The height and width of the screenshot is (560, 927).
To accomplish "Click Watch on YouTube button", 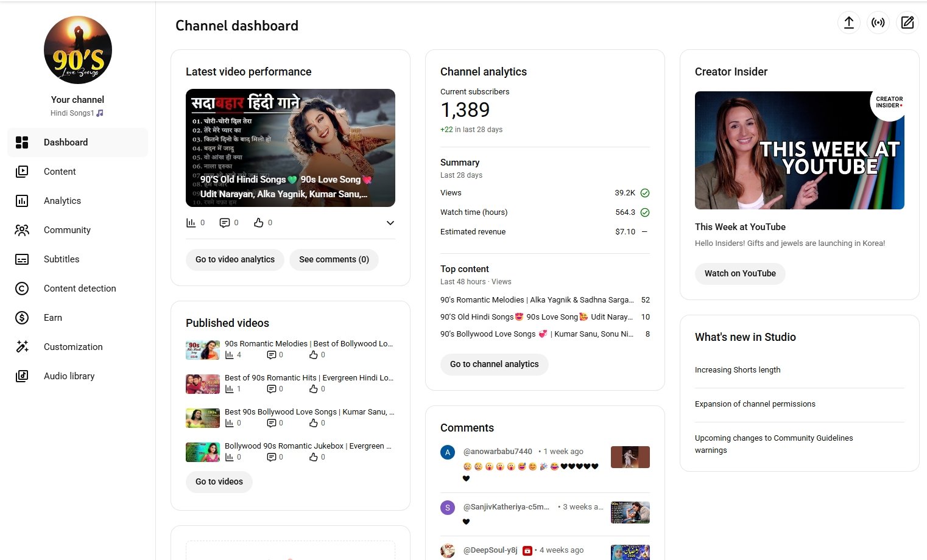I will (x=739, y=273).
